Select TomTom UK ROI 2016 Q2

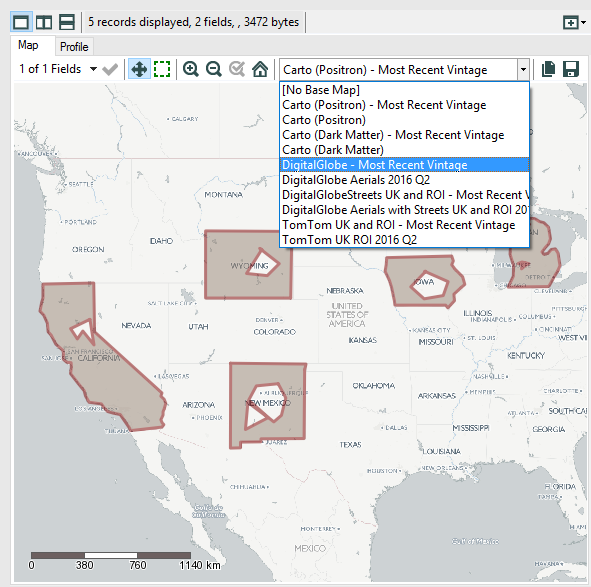(404, 240)
